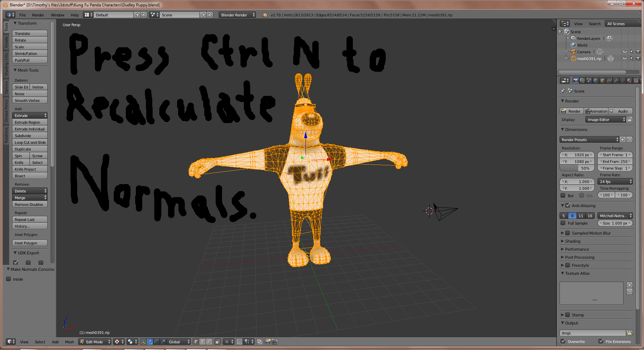Enable the Inside checkbox for normals
Image resolution: width=644 pixels, height=350 pixels.
pos(9,279)
